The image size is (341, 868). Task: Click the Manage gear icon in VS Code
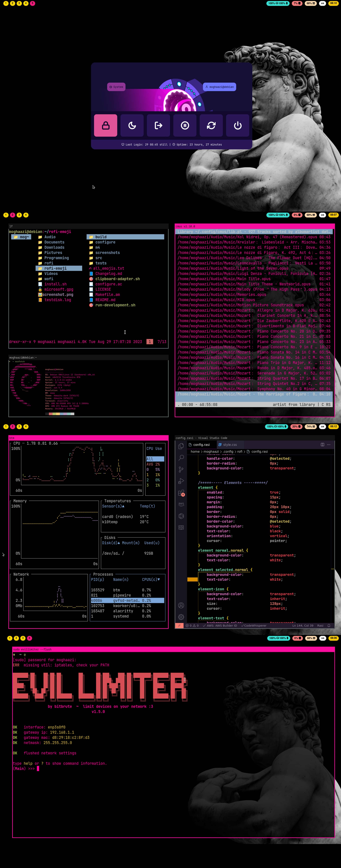[181, 617]
